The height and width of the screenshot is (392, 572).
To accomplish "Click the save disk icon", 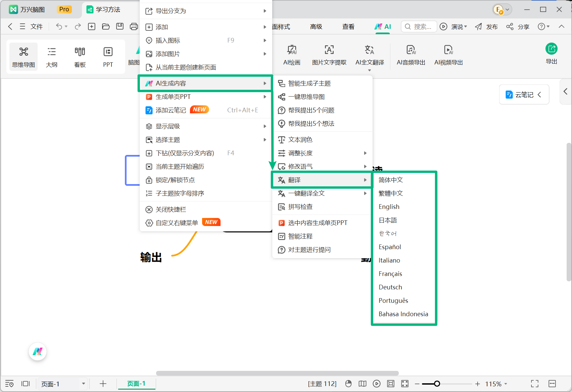I will pyautogui.click(x=120, y=26).
